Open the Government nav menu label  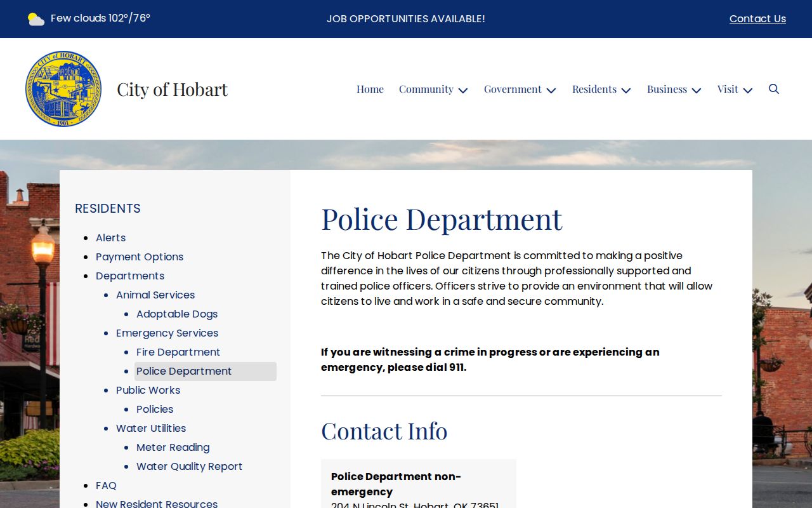[x=513, y=89]
